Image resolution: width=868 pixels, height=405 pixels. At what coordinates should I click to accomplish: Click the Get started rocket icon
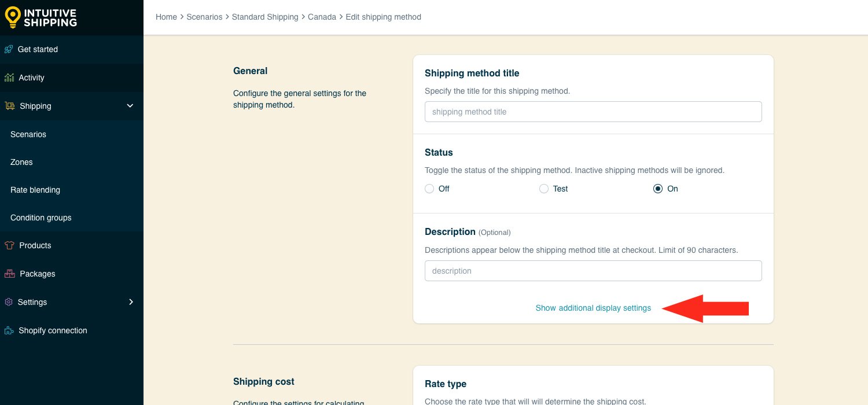9,49
